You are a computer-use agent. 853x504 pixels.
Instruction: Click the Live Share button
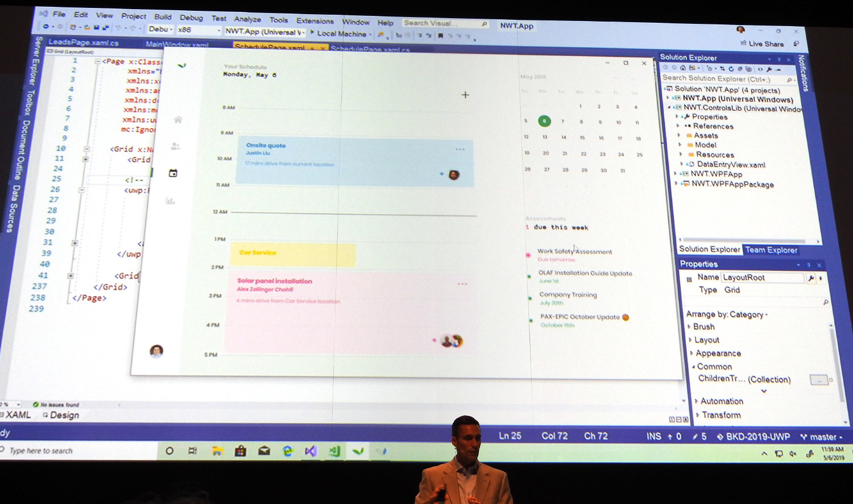point(762,44)
